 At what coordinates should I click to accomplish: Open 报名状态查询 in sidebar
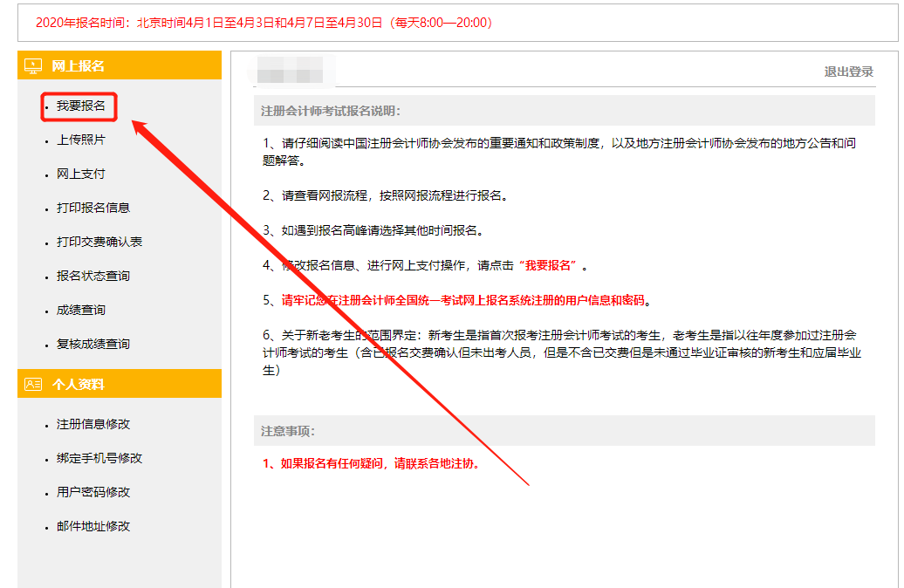point(93,276)
